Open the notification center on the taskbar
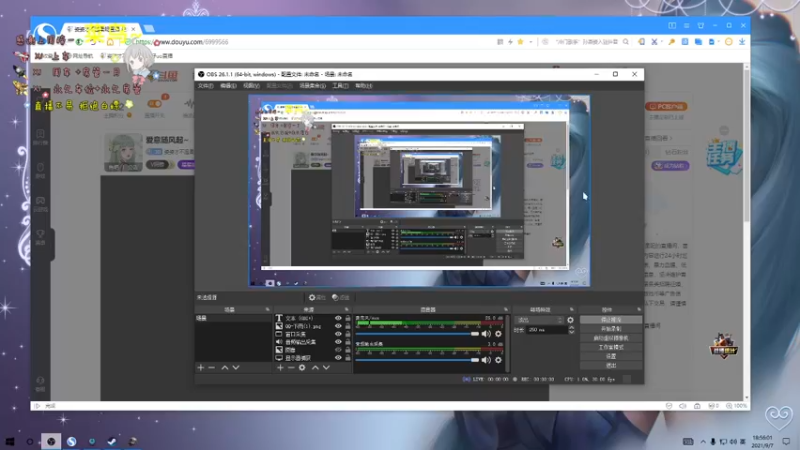Screen dimensions: 800x450 [x=786, y=441]
